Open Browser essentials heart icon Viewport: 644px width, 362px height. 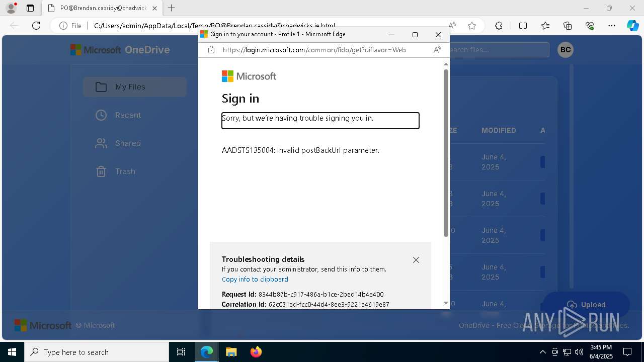pyautogui.click(x=590, y=26)
